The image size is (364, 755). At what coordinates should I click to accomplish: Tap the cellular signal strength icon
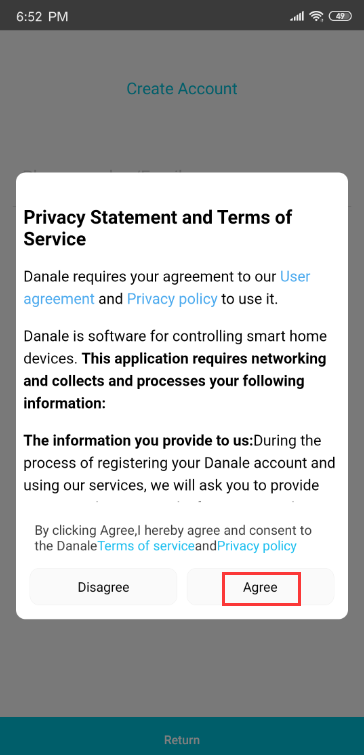point(297,17)
